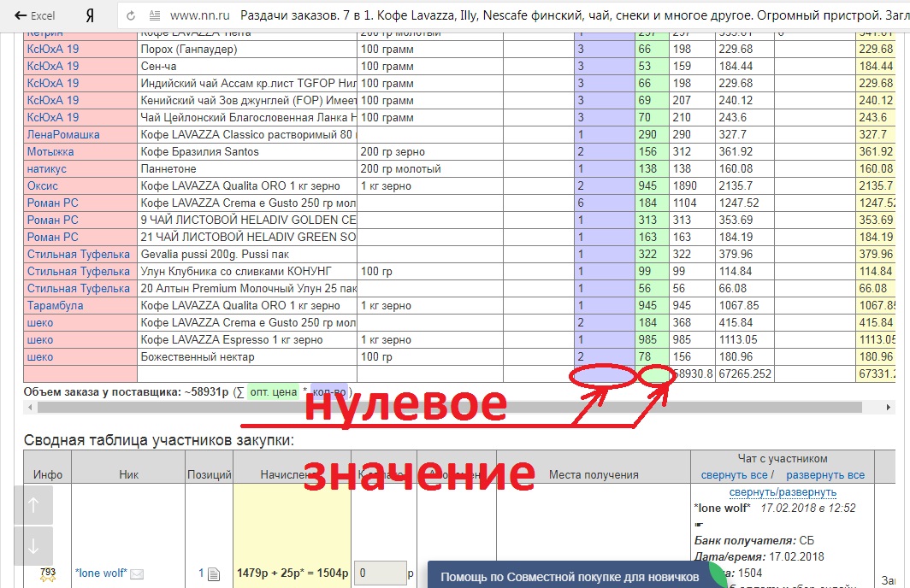This screenshot has width=910, height=588.
Task: Open *lone wolf* participant profile link
Action: pos(101,573)
